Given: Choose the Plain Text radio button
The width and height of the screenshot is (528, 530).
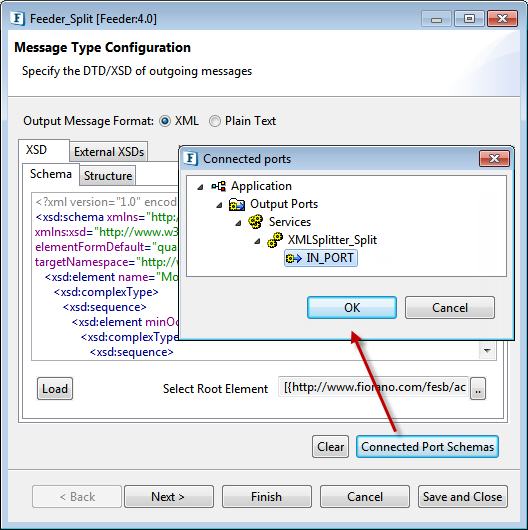Looking at the screenshot, I should (x=215, y=121).
